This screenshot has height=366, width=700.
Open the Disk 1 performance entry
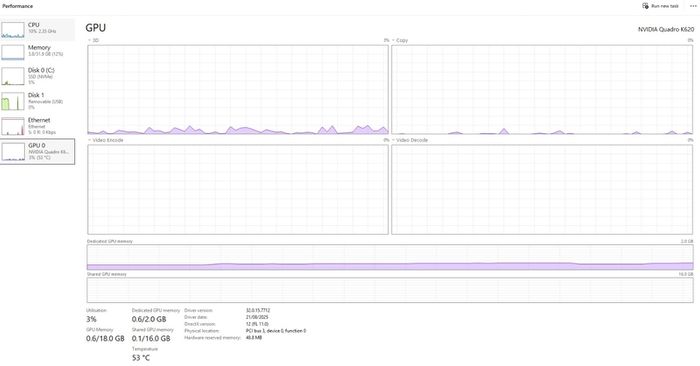click(x=38, y=101)
